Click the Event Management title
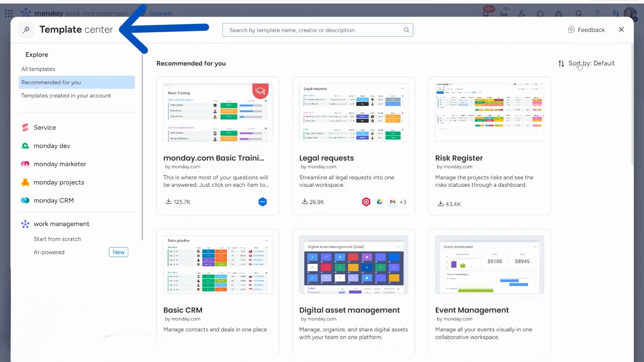The width and height of the screenshot is (644, 362). tap(472, 310)
